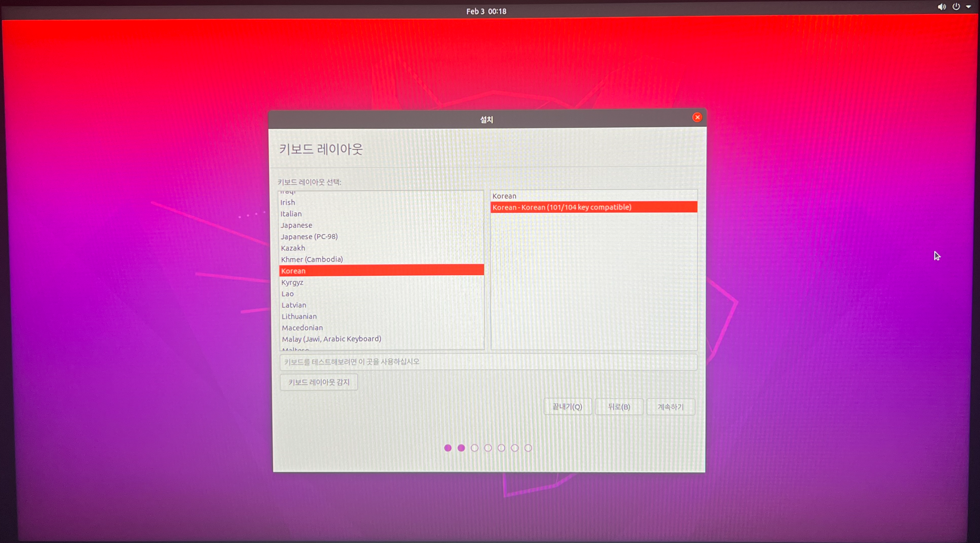Viewport: 980px width, 543px height.
Task: Click the volume speaker icon in top bar
Action: coord(942,7)
